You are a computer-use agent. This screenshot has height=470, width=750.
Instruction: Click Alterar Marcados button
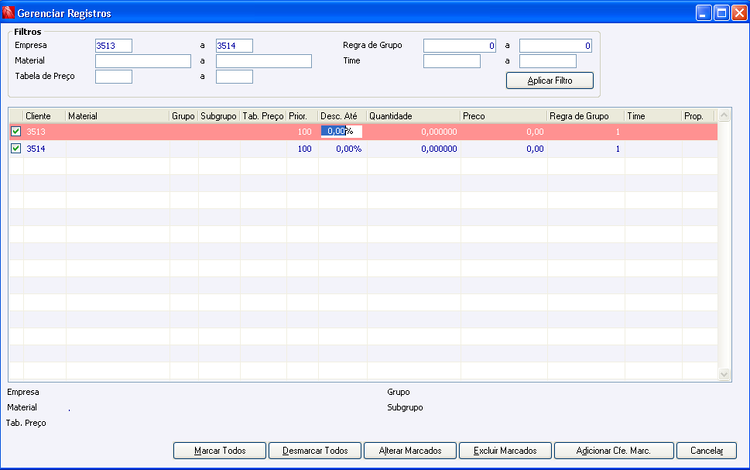410,450
